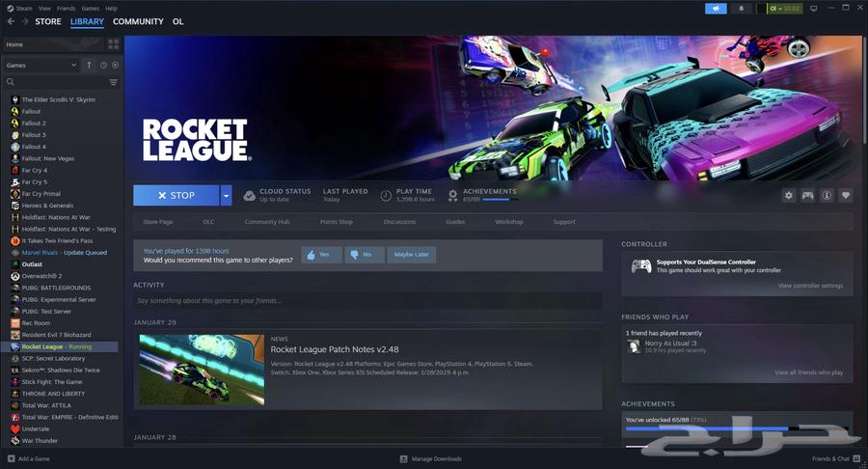Image resolution: width=868 pixels, height=469 pixels.
Task: Click the thumbs up Yes button
Action: pyautogui.click(x=321, y=255)
